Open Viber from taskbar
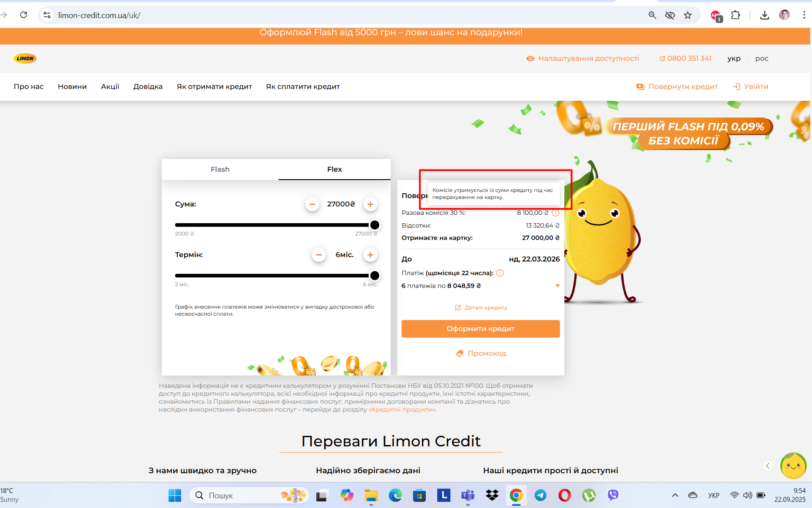This screenshot has height=508, width=812. (x=613, y=496)
